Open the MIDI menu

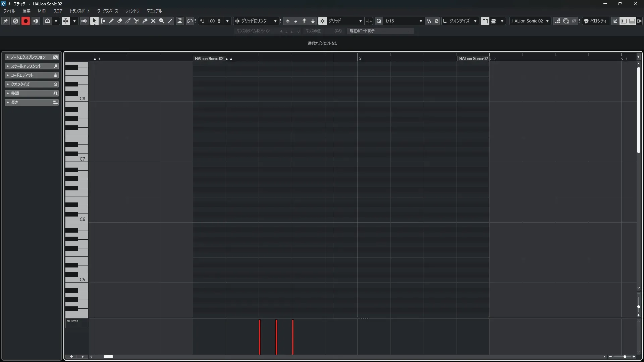tap(42, 11)
